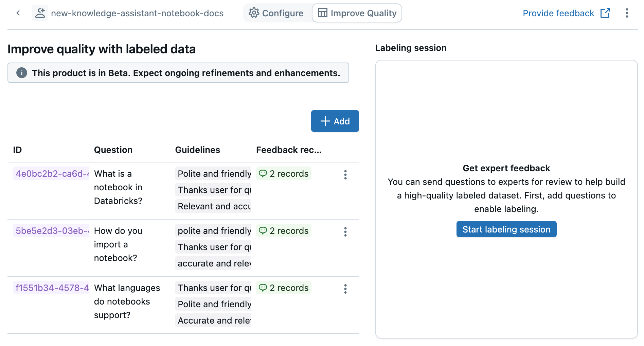Click the knowledge assistant agent icon
644x346 pixels.
40,13
